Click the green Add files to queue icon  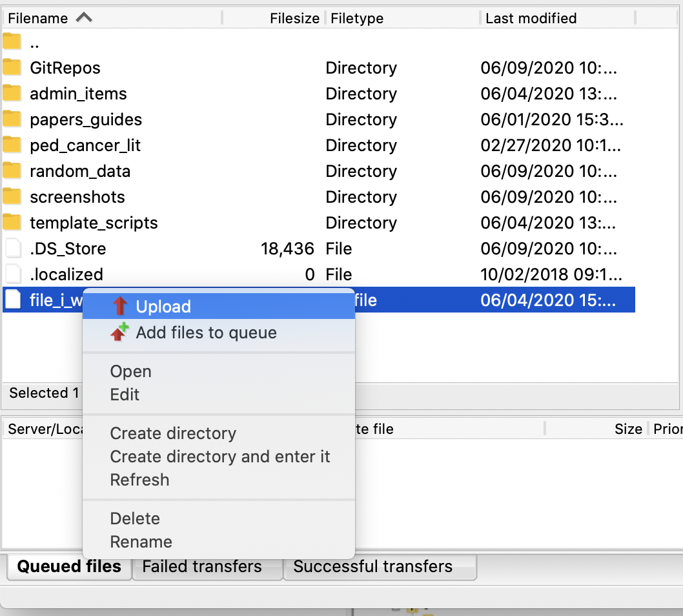click(119, 333)
